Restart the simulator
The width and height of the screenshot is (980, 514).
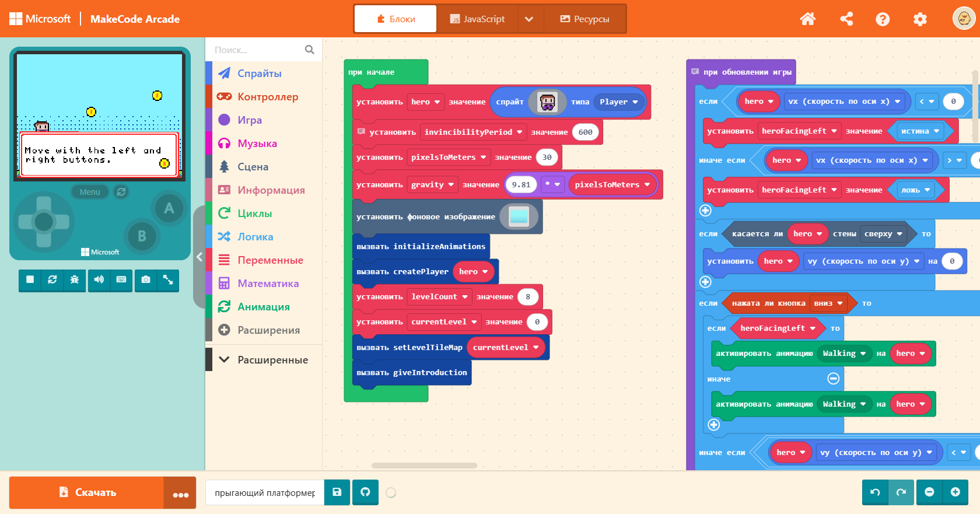pos(52,280)
